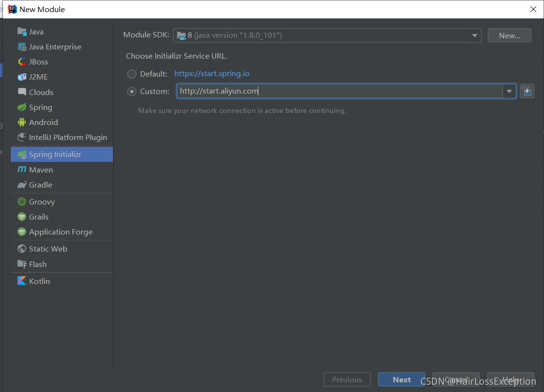Image resolution: width=544 pixels, height=392 pixels.
Task: Click the IntelliJ logo in title bar
Action: point(12,9)
